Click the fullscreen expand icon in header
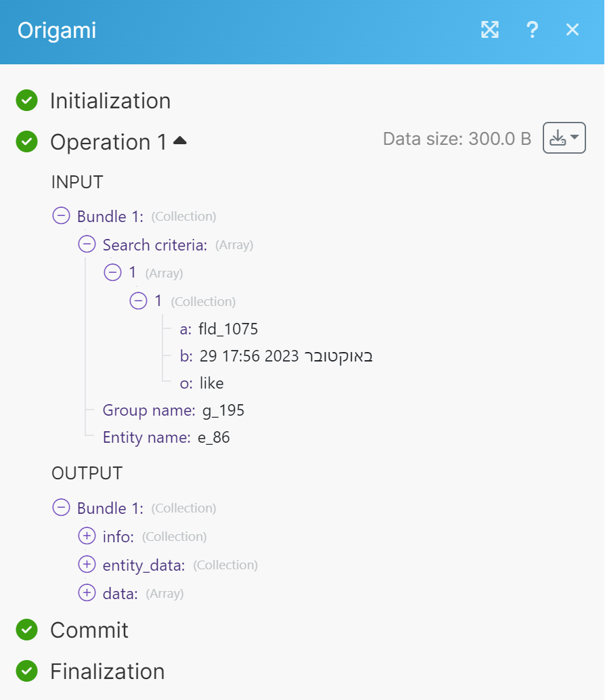Viewport: 605px width, 700px height. click(x=489, y=29)
